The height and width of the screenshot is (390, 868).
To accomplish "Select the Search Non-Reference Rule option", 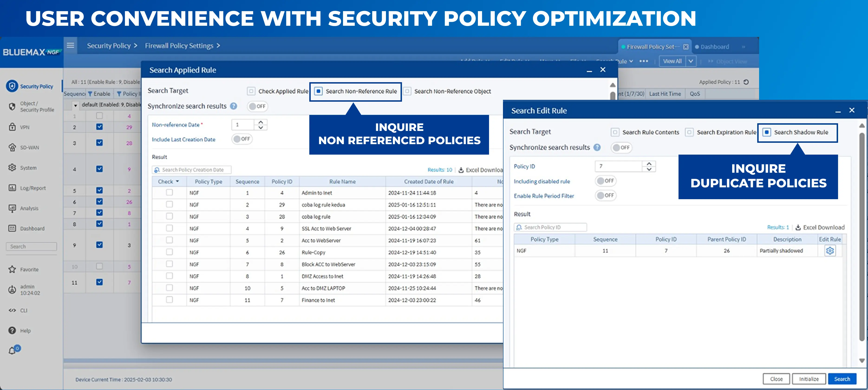I will coord(356,91).
